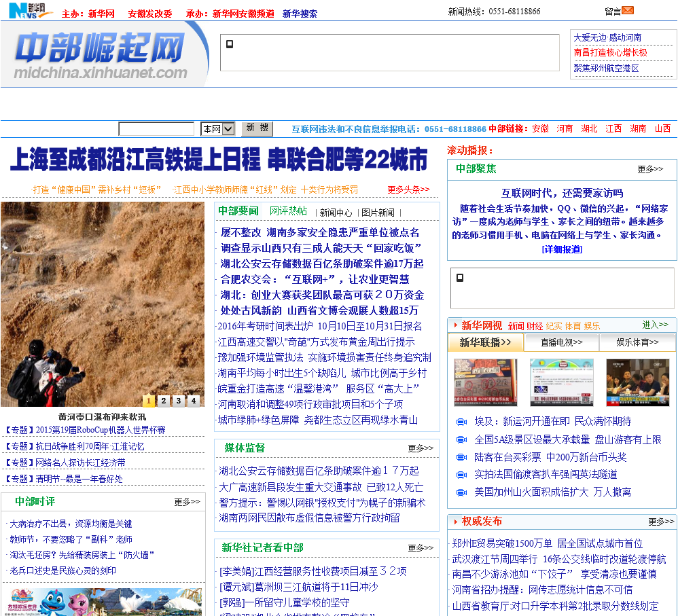Open the video icon beside 埃及:新运河开通在即
678x616 pixels.
click(461, 422)
